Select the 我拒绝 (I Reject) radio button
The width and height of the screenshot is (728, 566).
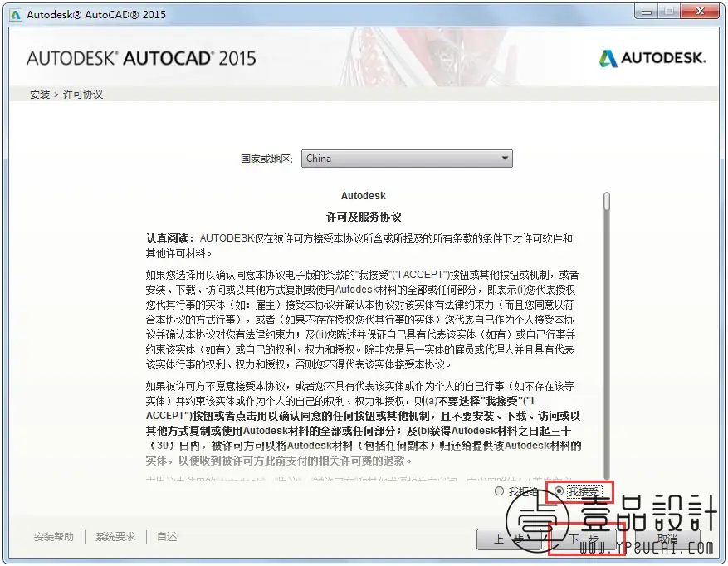pyautogui.click(x=499, y=490)
